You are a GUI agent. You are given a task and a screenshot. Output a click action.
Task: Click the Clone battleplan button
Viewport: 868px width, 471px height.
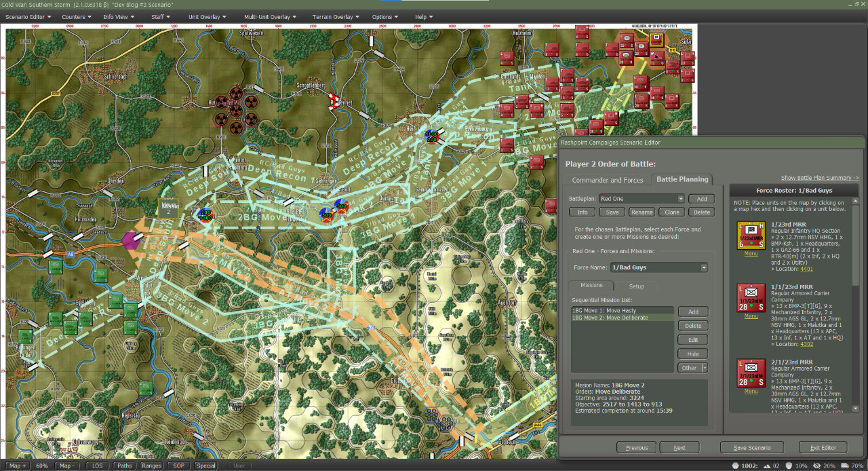click(x=672, y=212)
